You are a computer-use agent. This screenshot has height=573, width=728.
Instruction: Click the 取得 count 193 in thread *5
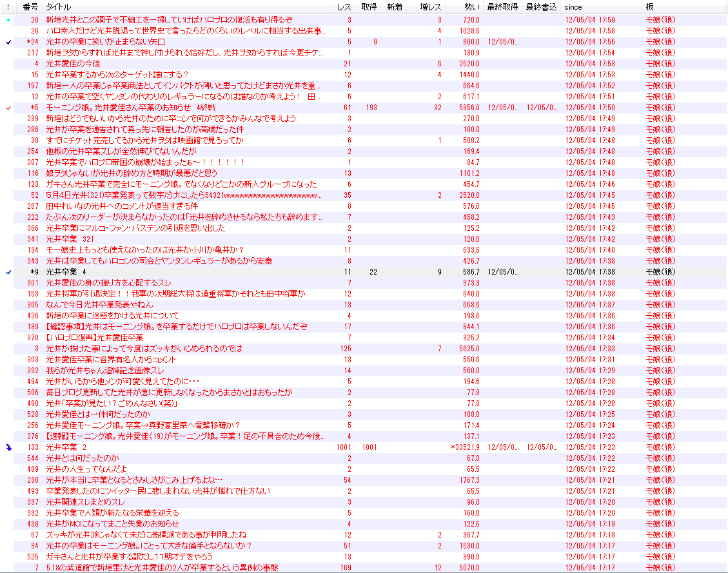(371, 108)
